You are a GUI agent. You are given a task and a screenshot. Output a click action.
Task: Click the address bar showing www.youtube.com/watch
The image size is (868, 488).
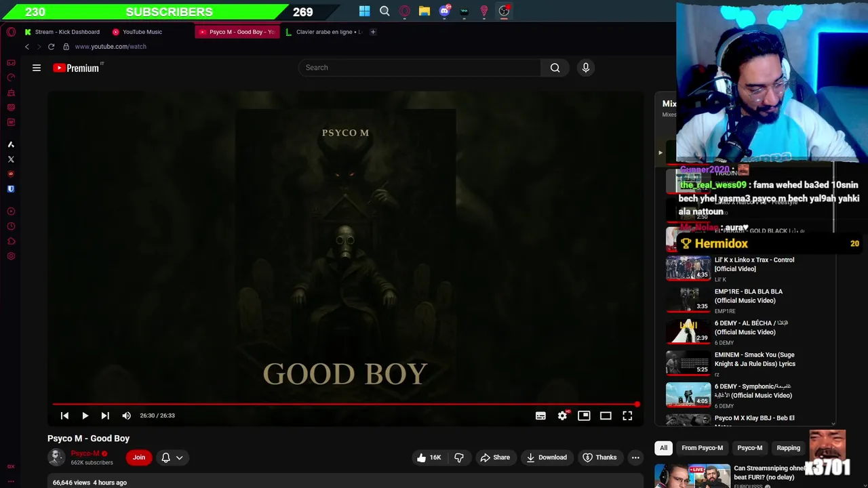point(111,47)
